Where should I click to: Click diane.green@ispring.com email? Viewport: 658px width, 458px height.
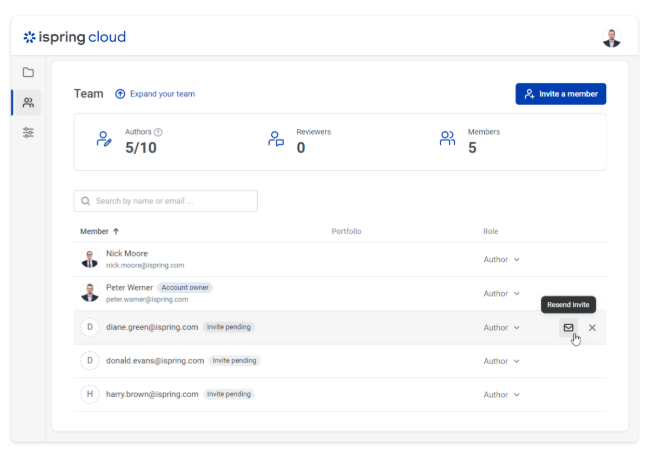click(152, 327)
